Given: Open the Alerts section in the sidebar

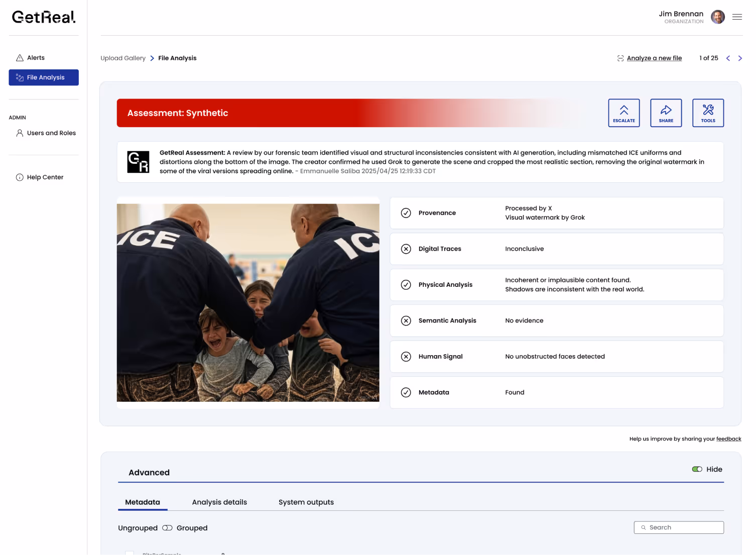Looking at the screenshot, I should tap(36, 58).
